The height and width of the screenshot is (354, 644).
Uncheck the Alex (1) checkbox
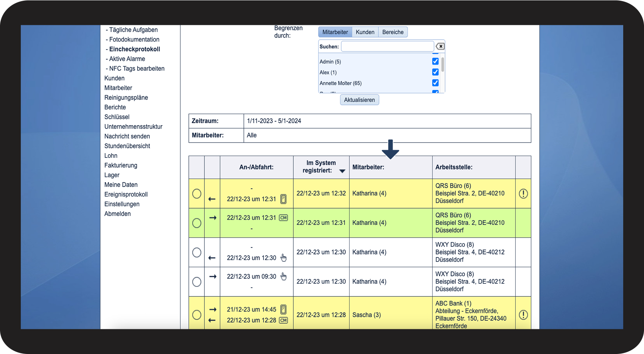pos(435,72)
